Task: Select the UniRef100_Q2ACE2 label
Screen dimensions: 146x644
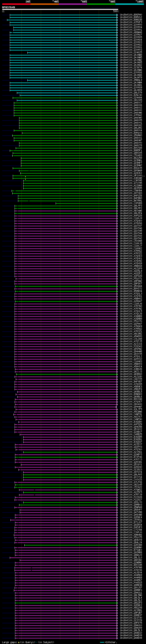Action: [131, 173]
